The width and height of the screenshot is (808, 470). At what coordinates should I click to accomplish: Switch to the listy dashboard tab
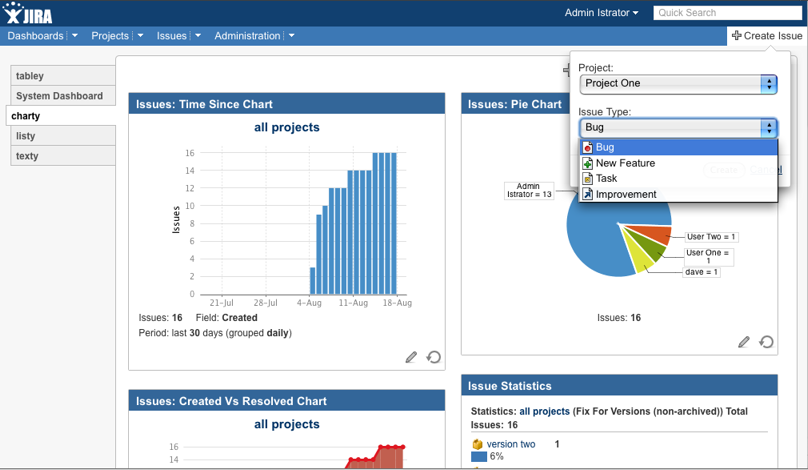click(62, 136)
